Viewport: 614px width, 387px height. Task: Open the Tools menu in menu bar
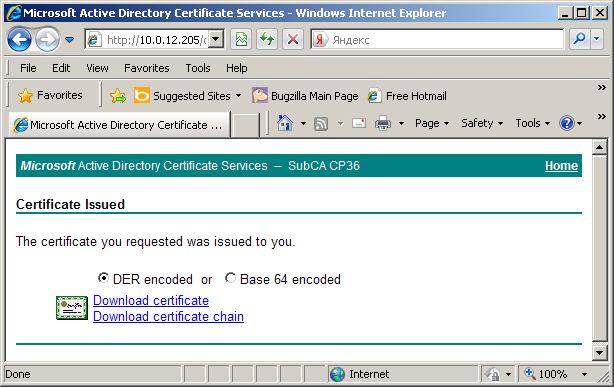pyautogui.click(x=198, y=68)
